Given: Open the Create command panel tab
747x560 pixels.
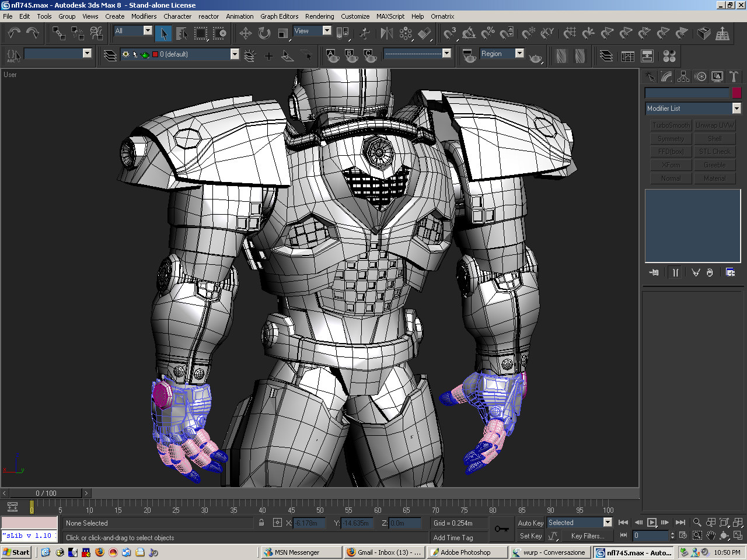Looking at the screenshot, I should 650,76.
